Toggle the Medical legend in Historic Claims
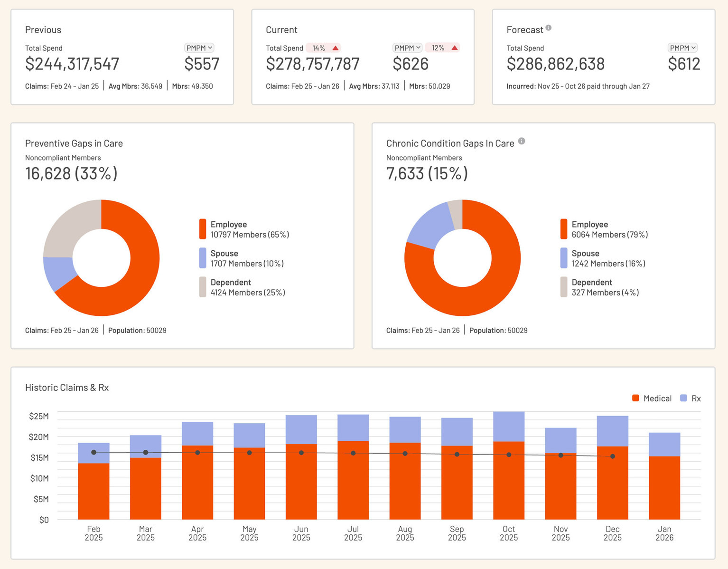 pyautogui.click(x=652, y=398)
